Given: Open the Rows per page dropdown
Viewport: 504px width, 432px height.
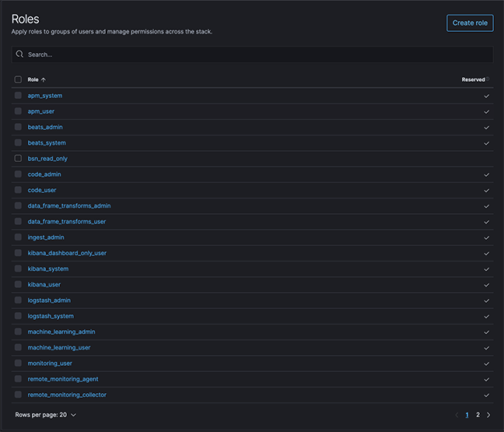Looking at the screenshot, I should click(x=46, y=415).
